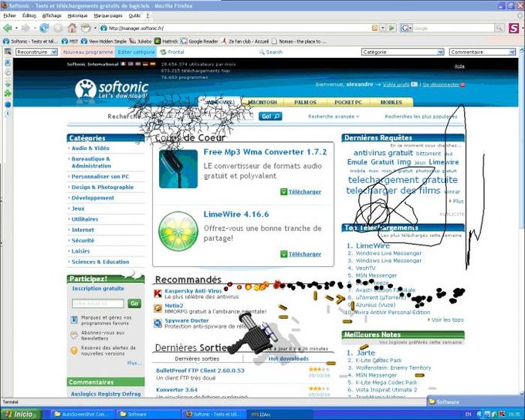Open the Inicio start button
This screenshot has width=525, height=420.
pyautogui.click(x=21, y=415)
